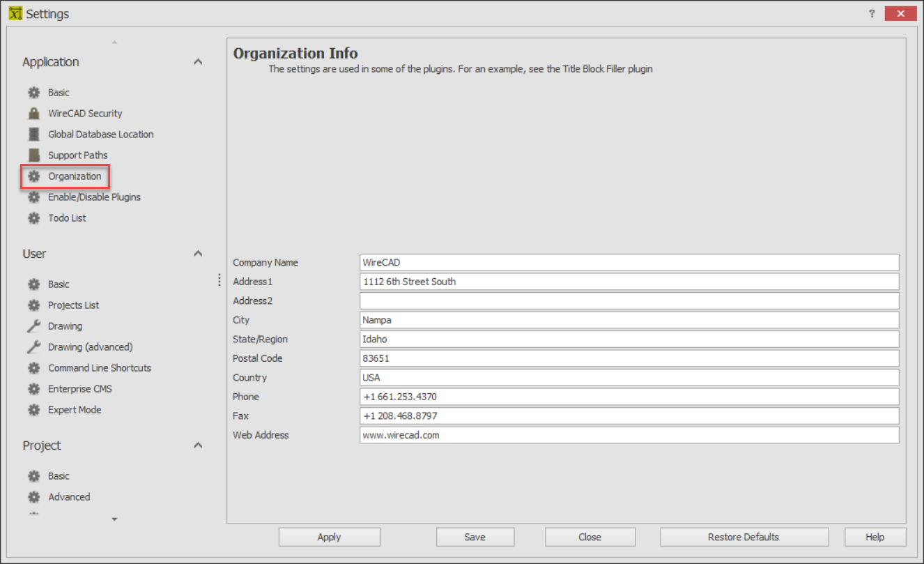The height and width of the screenshot is (564, 924).
Task: Click the Enterprise CMS gear icon
Action: coord(33,389)
